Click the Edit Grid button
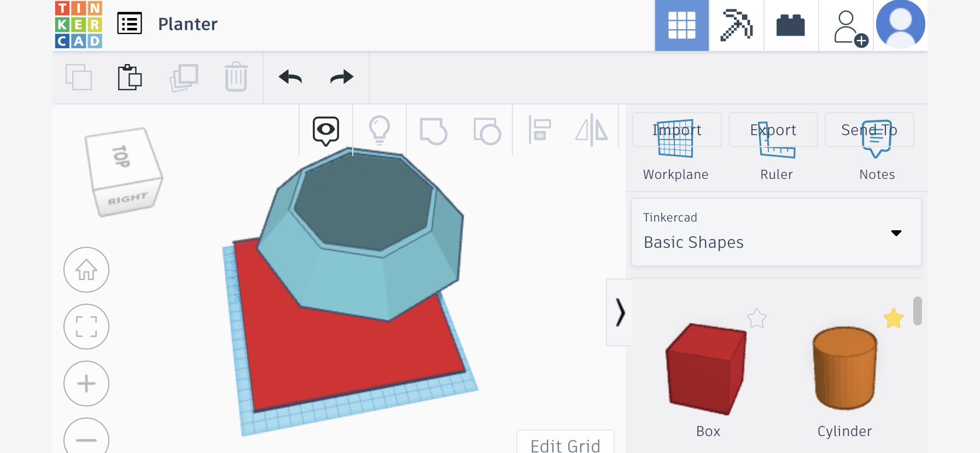This screenshot has height=453, width=980. 565,443
